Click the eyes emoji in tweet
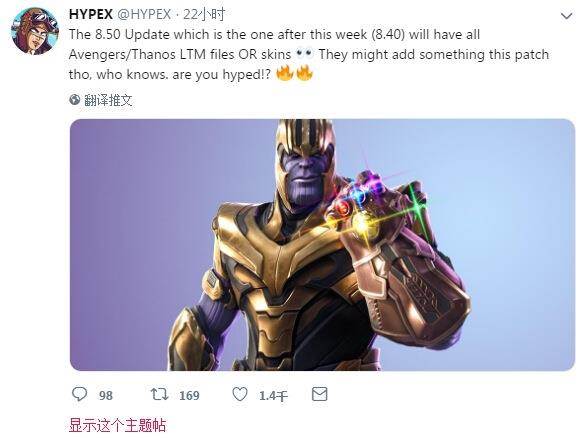The image size is (584, 438). point(305,54)
